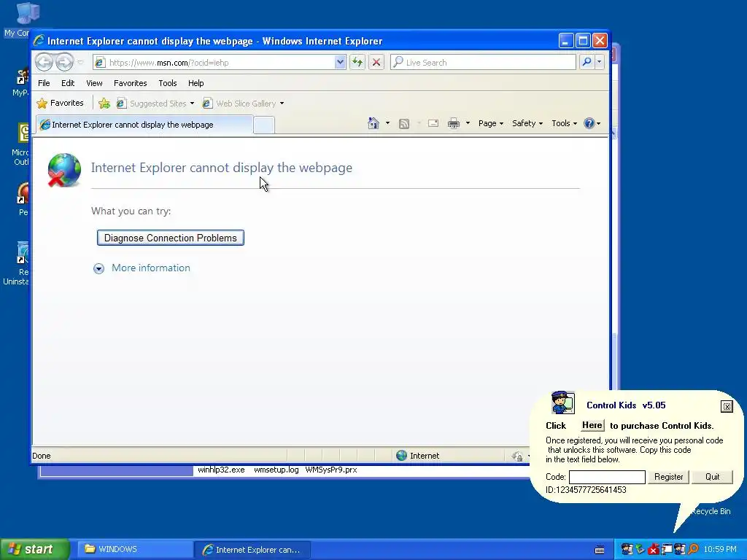
Task: Click the red security alert tray icon
Action: 654,550
